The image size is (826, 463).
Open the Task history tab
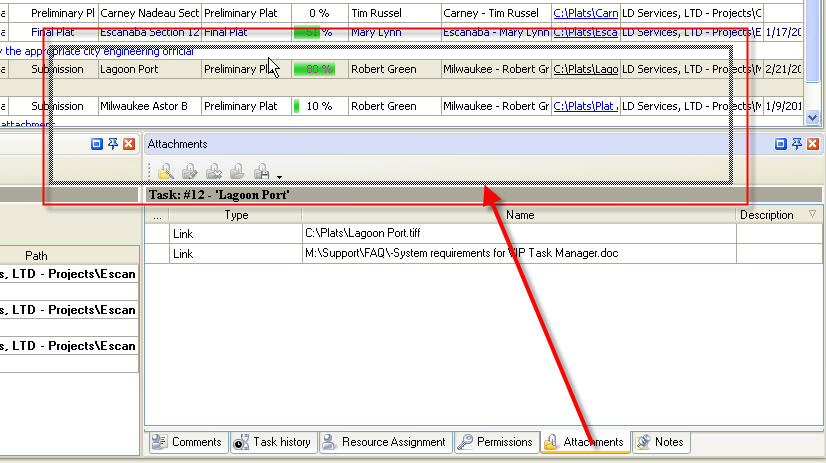(x=272, y=442)
